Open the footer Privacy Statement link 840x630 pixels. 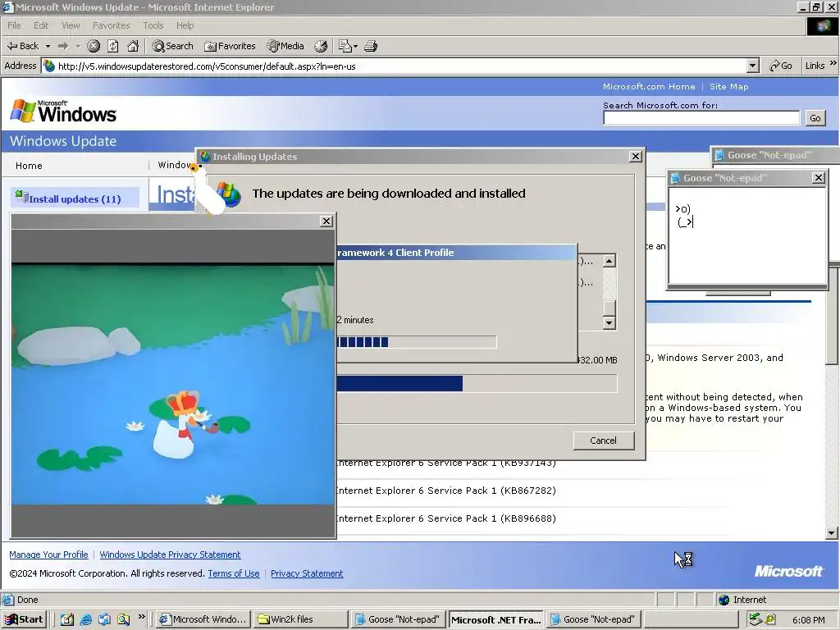[x=307, y=573]
